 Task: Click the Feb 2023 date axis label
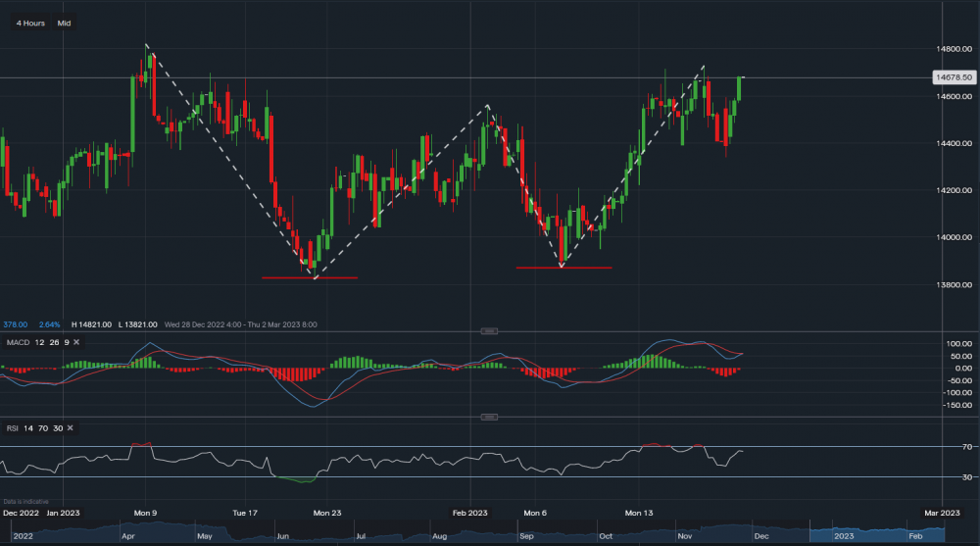coord(470,513)
